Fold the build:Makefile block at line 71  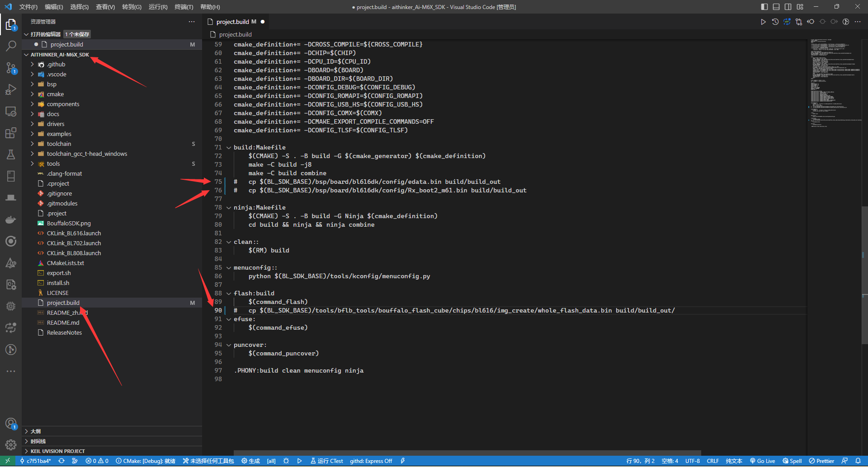[229, 148]
